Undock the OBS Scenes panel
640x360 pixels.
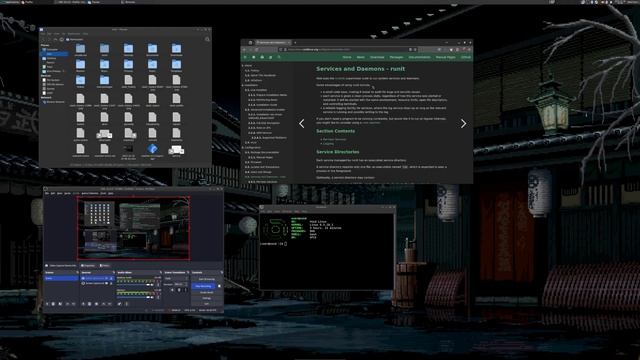[x=78, y=272]
